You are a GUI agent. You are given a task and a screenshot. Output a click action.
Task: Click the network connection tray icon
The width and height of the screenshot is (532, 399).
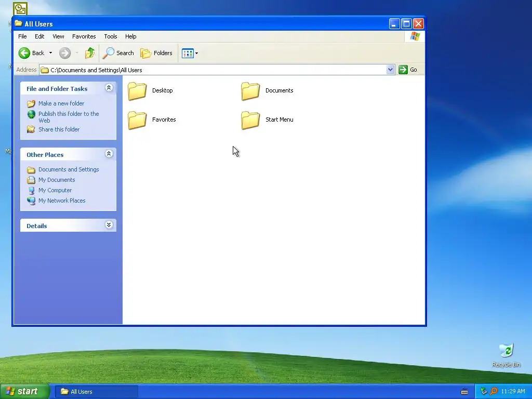484,392
